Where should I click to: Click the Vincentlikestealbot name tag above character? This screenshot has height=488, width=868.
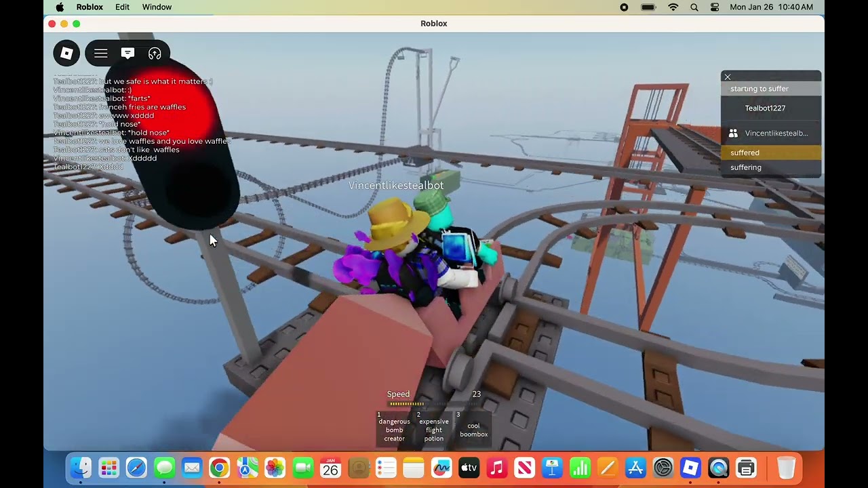396,185
